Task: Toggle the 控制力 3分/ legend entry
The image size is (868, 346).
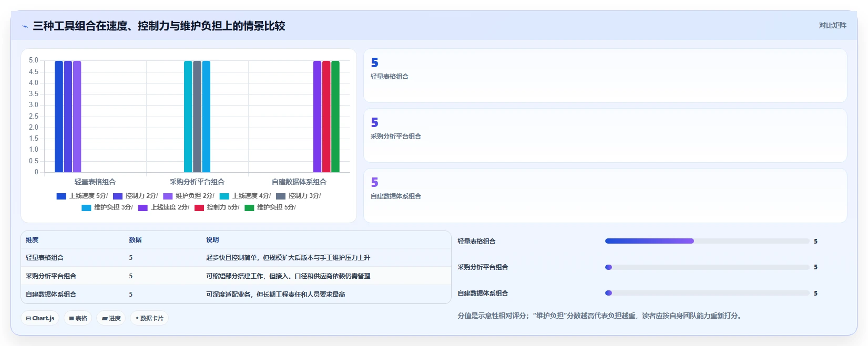Action: [298, 196]
